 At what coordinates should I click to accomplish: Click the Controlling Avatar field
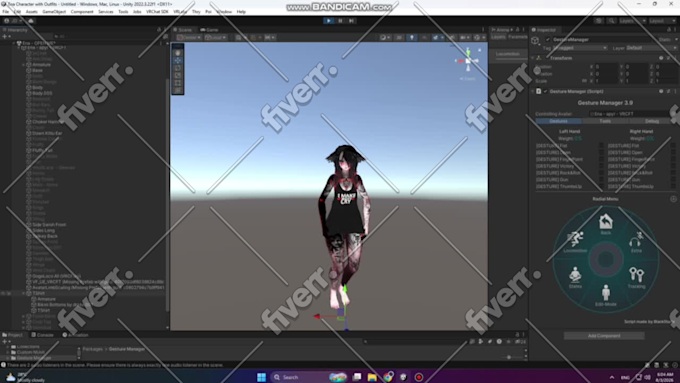[x=632, y=114]
